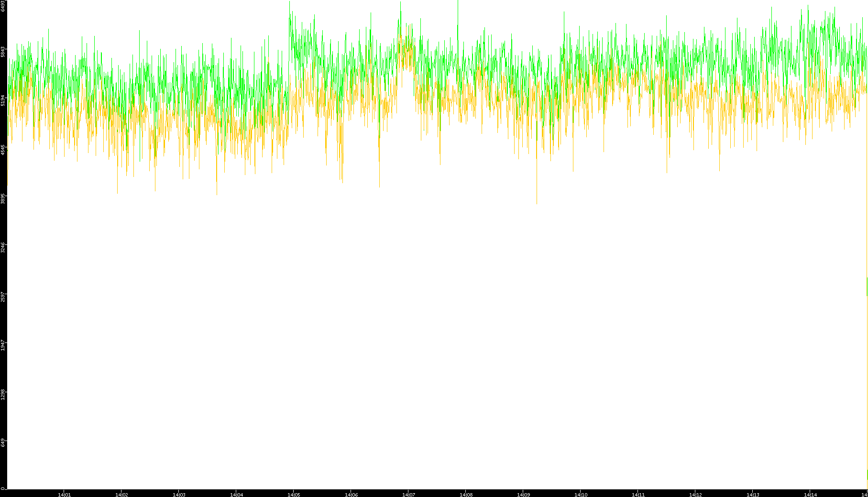Select the 14:03 tick on time axis

point(179,495)
